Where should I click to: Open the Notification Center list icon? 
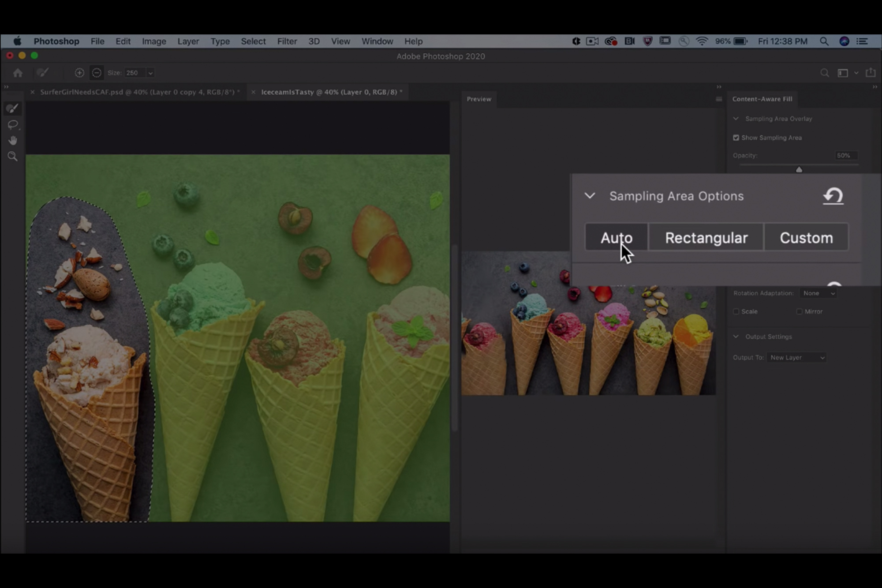coord(862,41)
